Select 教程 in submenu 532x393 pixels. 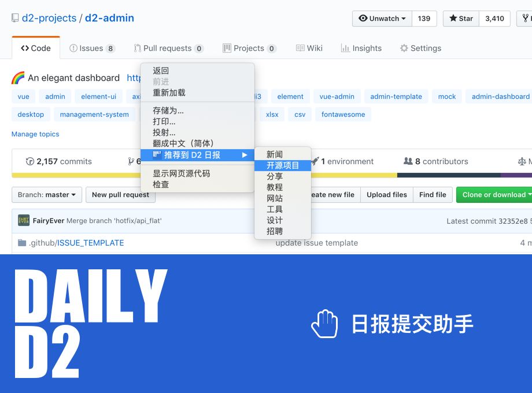pyautogui.click(x=283, y=187)
